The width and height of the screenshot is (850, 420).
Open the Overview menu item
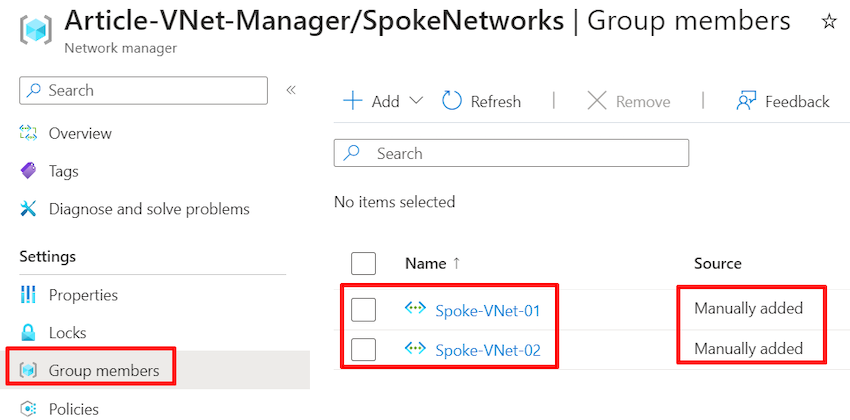(x=80, y=133)
